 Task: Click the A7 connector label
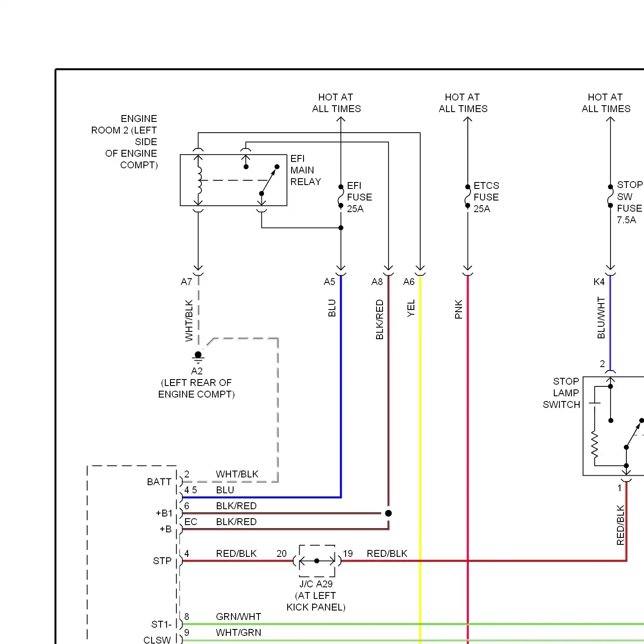186,282
